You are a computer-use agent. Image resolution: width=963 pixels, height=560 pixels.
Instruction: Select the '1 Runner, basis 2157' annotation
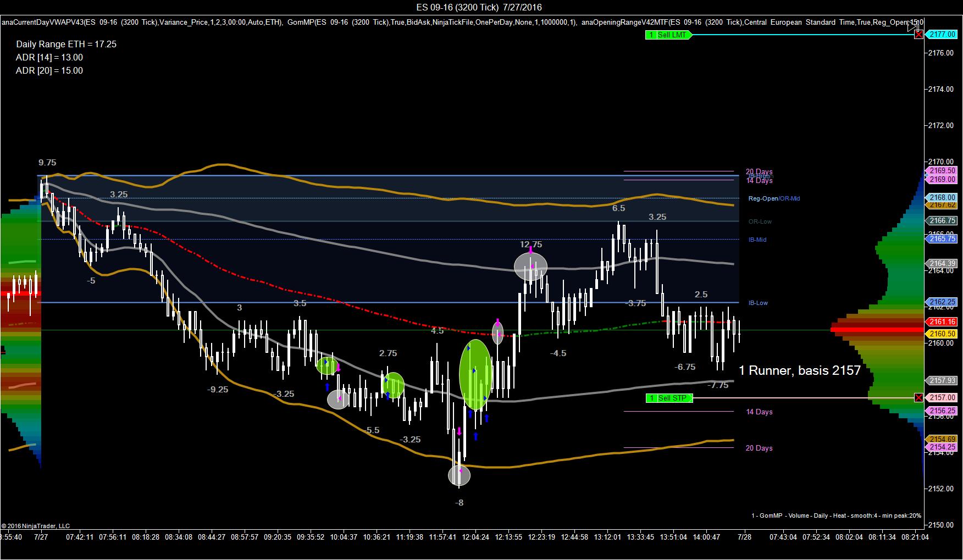[799, 370]
